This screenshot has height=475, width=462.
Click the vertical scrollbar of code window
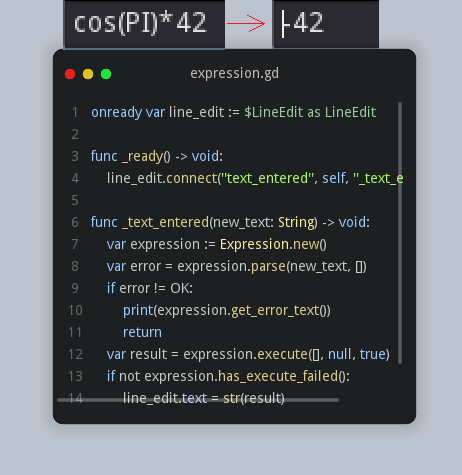click(x=400, y=233)
